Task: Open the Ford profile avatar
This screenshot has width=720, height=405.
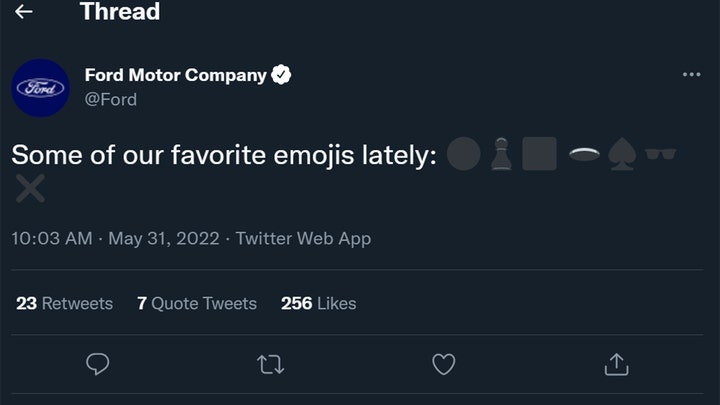Action: tap(40, 88)
